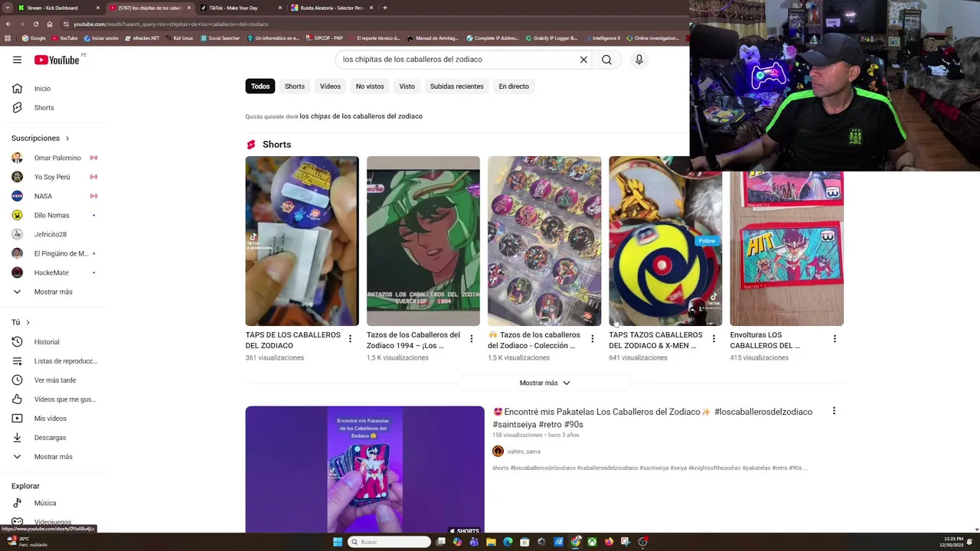Open the Pakatelas video thumbnail
Screen dimensions: 980x551
click(x=364, y=469)
